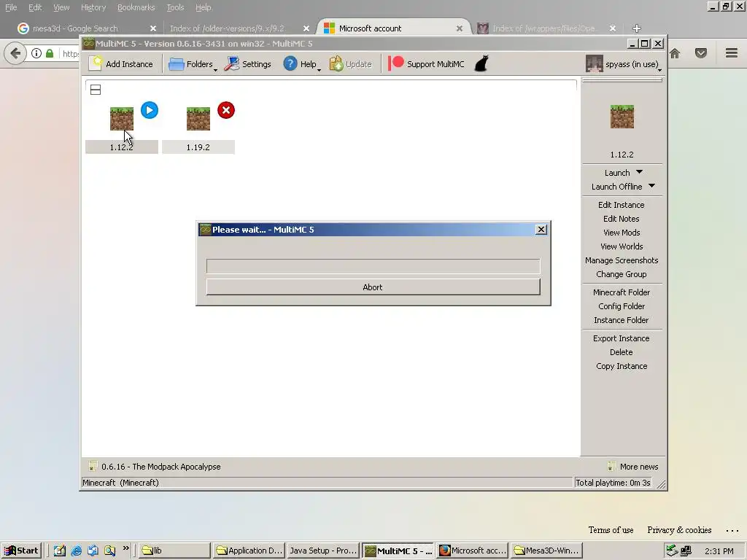Image resolution: width=747 pixels, height=560 pixels.
Task: Click Add Instance in MultiMC toolbar
Action: [121, 64]
